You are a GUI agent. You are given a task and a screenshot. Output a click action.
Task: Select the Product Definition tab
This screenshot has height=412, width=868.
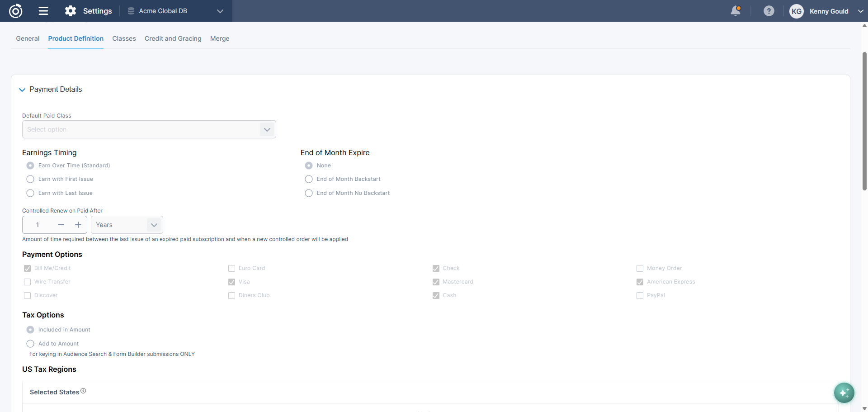click(76, 38)
